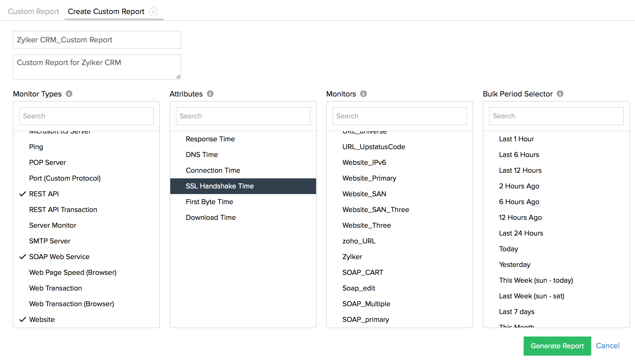This screenshot has width=635, height=364.
Task: Click the Attributes info icon
Action: [x=210, y=94]
